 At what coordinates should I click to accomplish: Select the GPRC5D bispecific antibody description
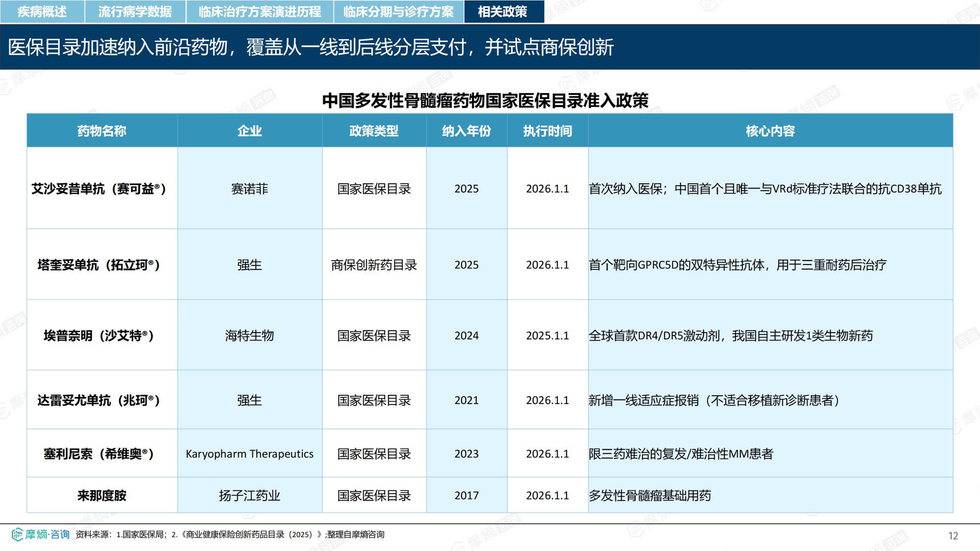click(x=737, y=265)
